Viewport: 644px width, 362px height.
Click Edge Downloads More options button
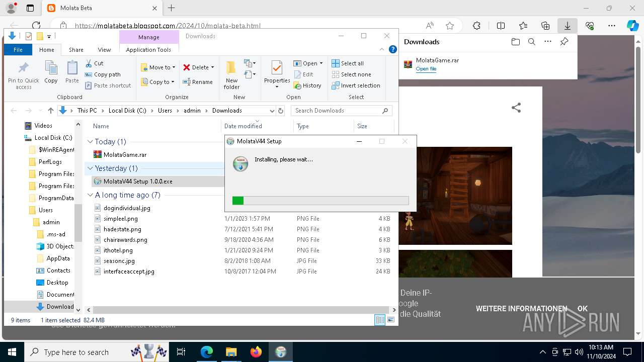tap(548, 42)
